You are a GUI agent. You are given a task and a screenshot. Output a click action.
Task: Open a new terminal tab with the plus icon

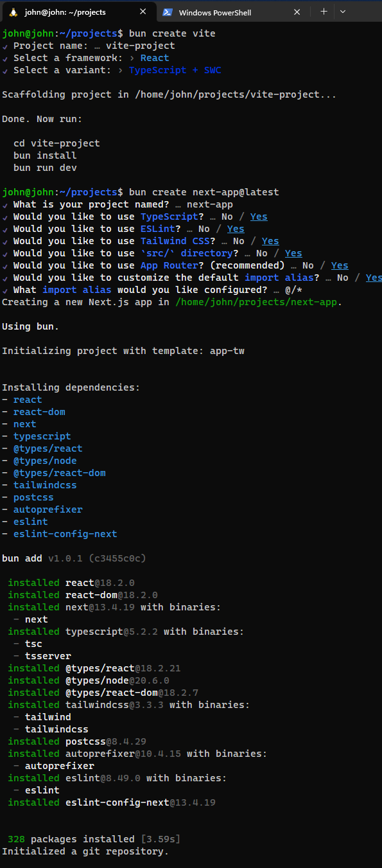coord(324,11)
